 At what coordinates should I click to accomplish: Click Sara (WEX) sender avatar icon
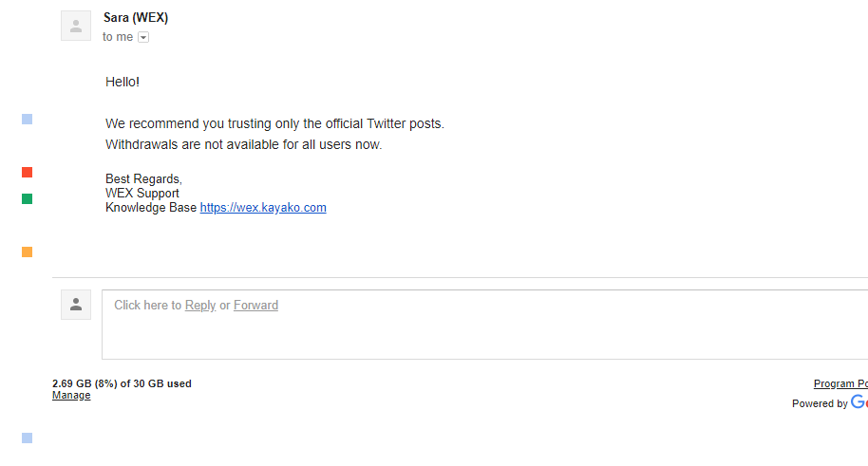76,26
